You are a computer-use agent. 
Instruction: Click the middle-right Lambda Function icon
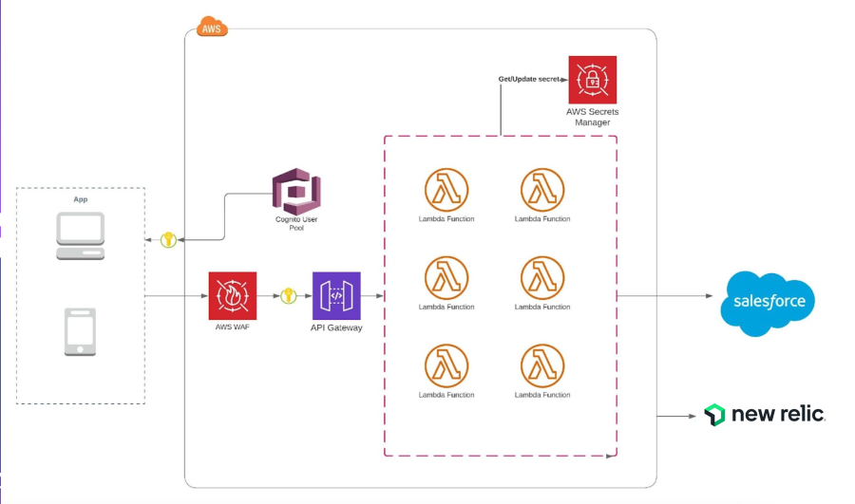(x=542, y=278)
